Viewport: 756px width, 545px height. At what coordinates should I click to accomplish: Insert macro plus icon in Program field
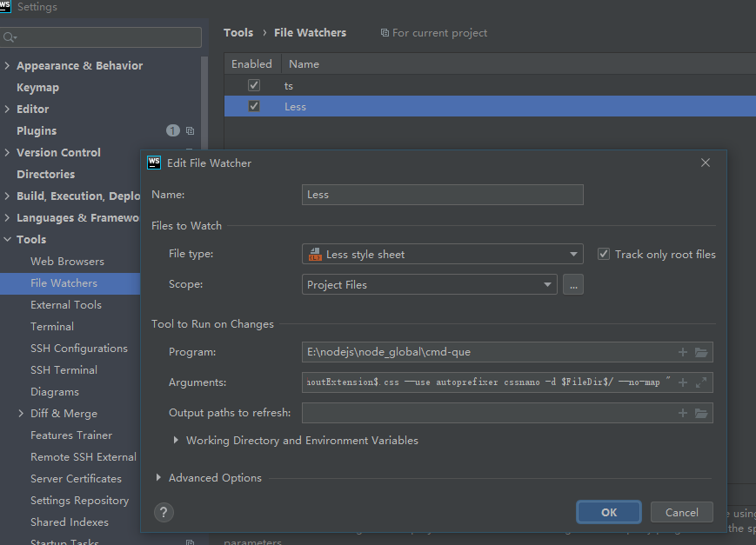(683, 352)
